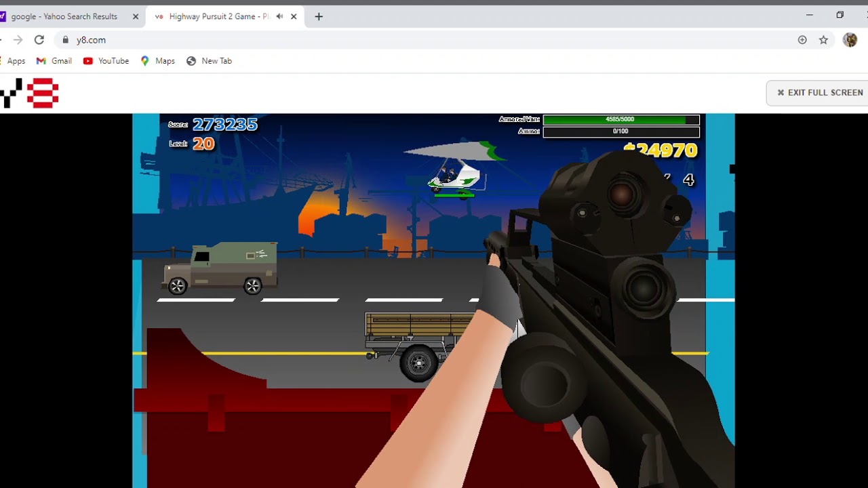Click the money amount $24970
This screenshot has height=488, width=868.
coord(660,150)
